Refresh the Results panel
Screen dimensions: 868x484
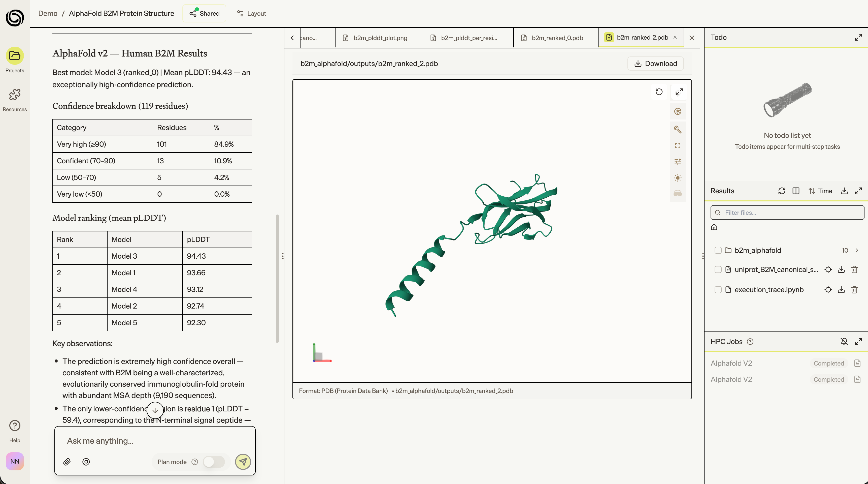(782, 191)
